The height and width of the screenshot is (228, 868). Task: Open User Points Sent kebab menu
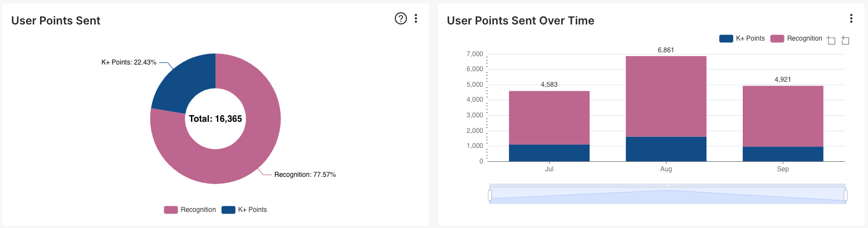(x=416, y=18)
